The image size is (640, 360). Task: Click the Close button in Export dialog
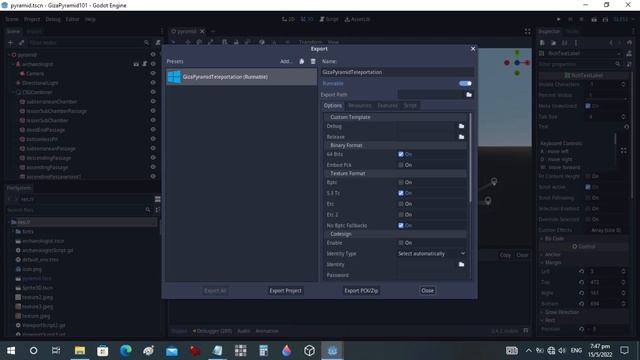pyautogui.click(x=427, y=291)
